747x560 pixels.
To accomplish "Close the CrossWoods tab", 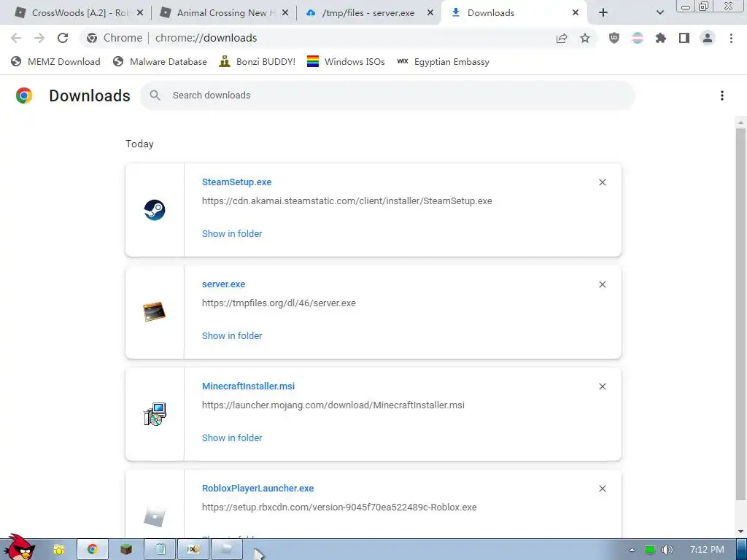I will (x=140, y=13).
